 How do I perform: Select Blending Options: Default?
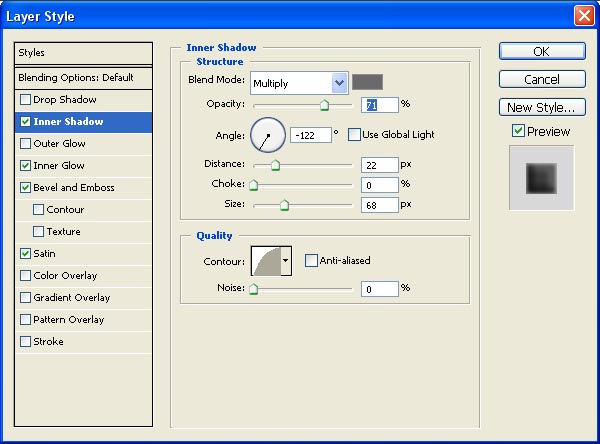(x=83, y=78)
